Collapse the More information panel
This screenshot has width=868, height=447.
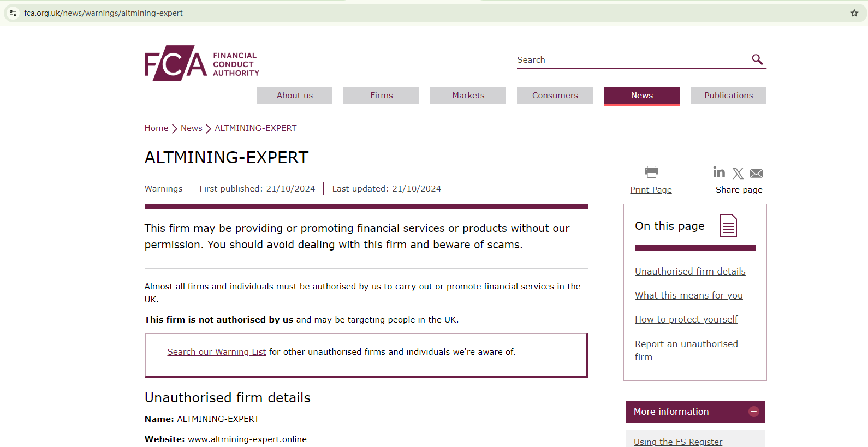[753, 412]
